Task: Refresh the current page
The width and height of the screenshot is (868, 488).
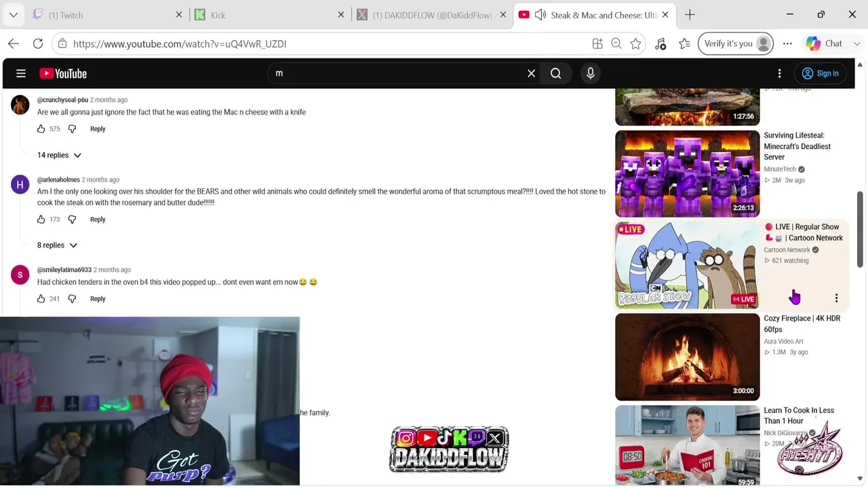Action: pyautogui.click(x=38, y=43)
